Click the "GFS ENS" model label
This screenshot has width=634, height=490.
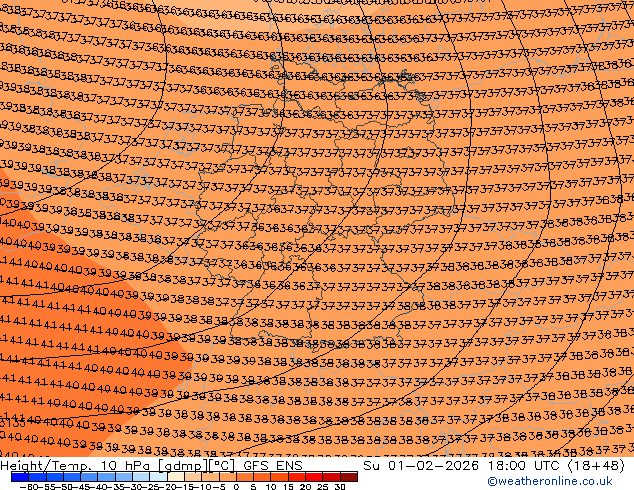pos(273,466)
